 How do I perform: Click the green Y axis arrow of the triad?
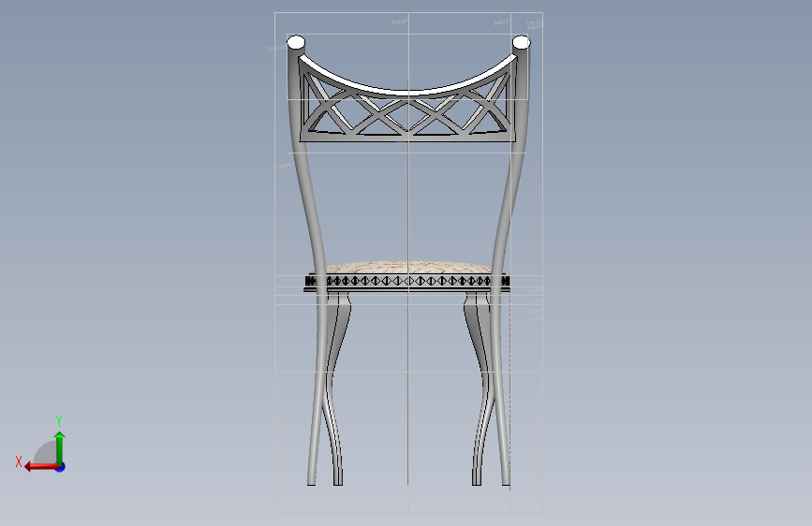pos(60,447)
